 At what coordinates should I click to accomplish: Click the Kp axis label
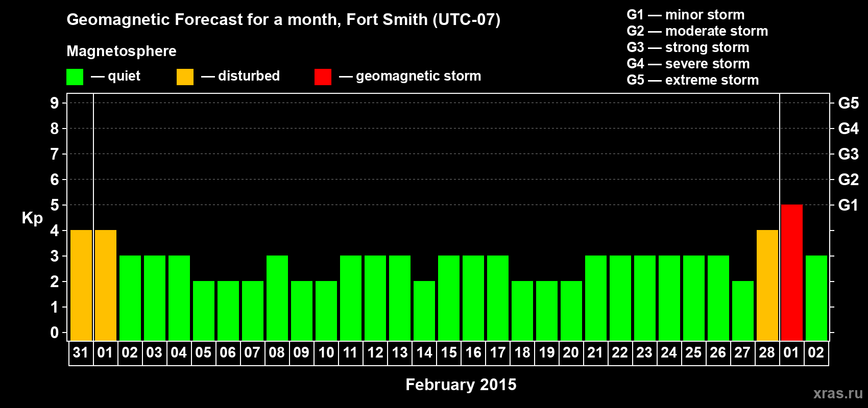coord(32,218)
